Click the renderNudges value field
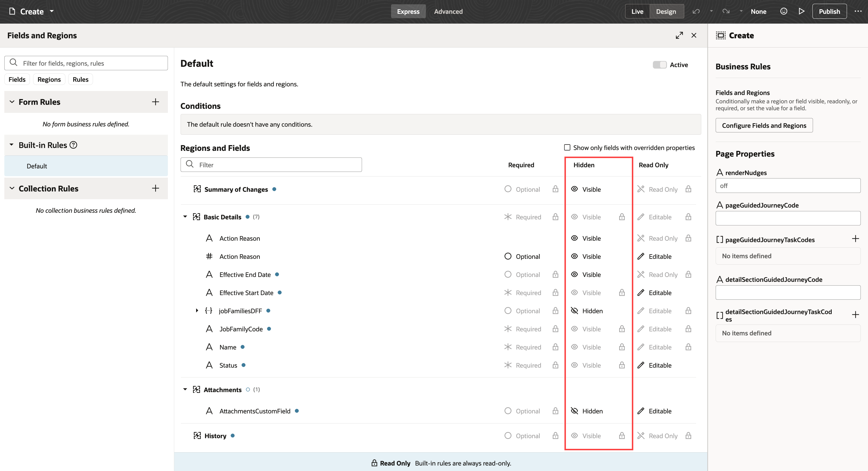The image size is (868, 471). coord(788,186)
